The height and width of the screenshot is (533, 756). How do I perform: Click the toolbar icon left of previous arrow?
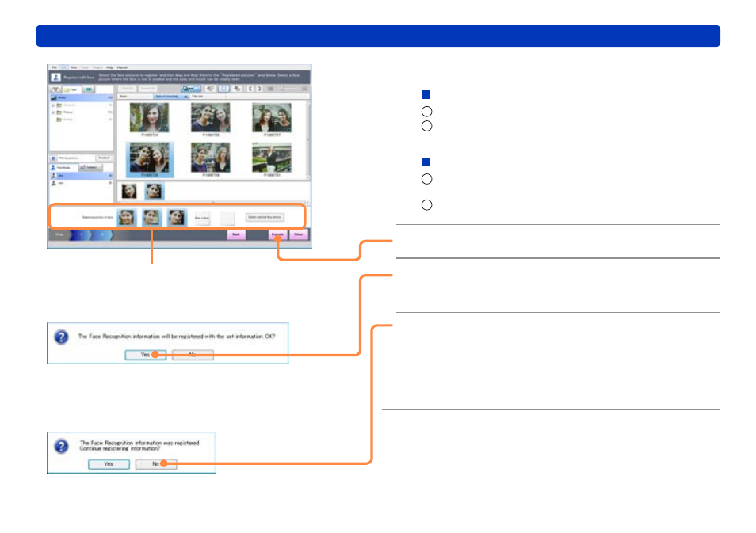(237, 89)
